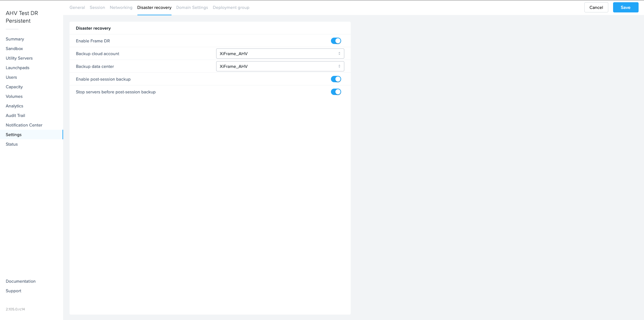Image resolution: width=644 pixels, height=320 pixels.
Task: Disable the Enable post-session backup switch
Action: pos(336,79)
